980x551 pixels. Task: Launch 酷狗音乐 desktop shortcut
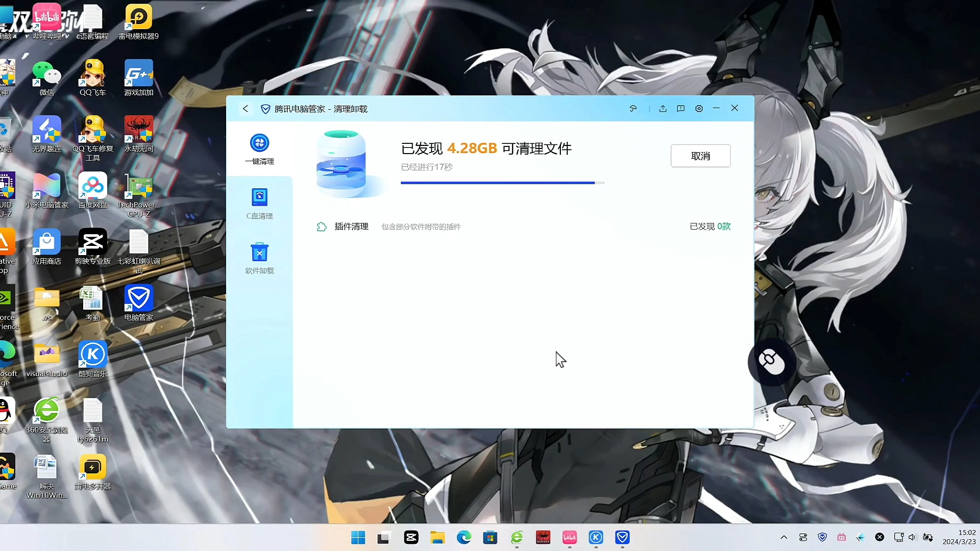click(x=92, y=359)
